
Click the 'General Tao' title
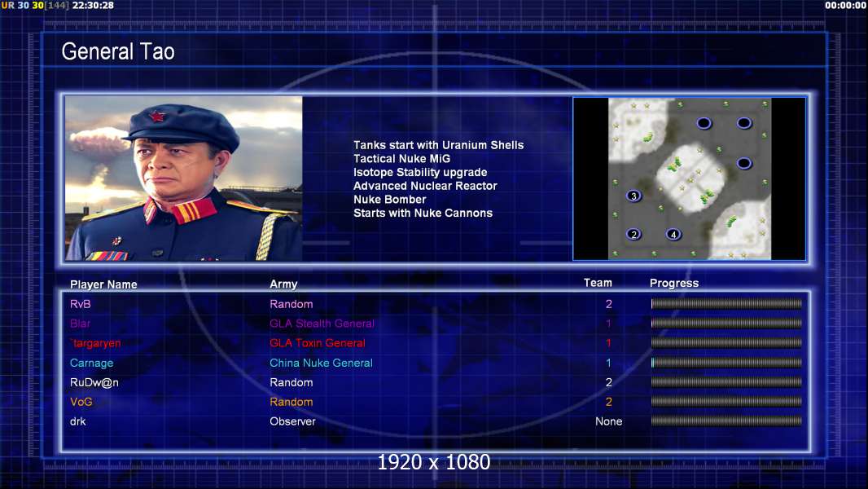point(118,51)
